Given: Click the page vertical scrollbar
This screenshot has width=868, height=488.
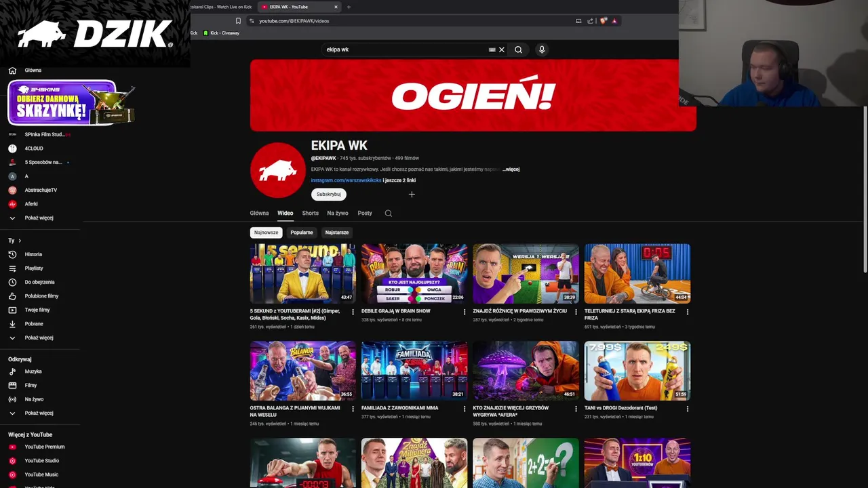Looking at the screenshot, I should [x=865, y=190].
